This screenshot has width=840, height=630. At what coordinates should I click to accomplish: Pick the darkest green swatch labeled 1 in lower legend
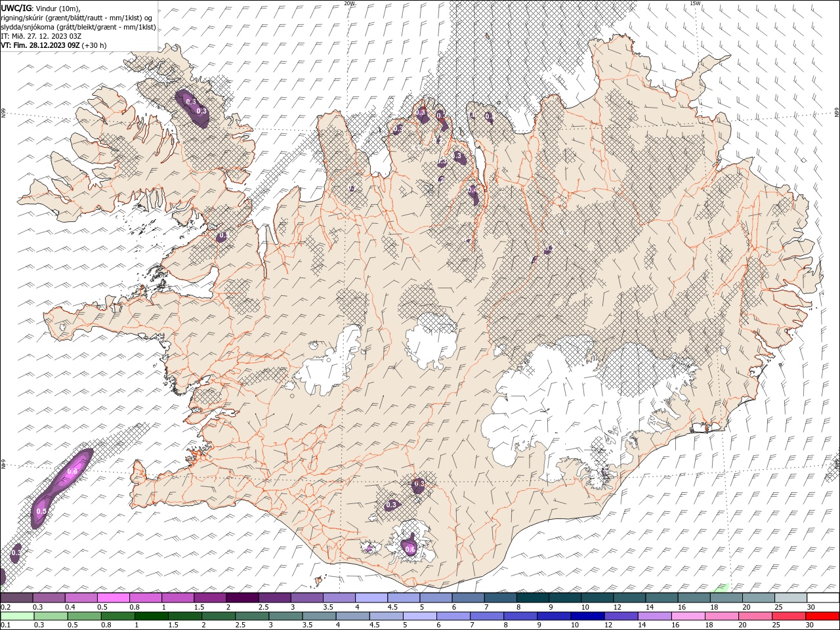pos(152,616)
